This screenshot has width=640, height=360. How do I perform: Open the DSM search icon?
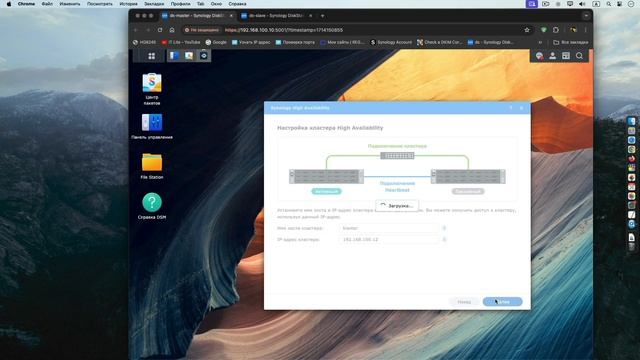pyautogui.click(x=579, y=56)
